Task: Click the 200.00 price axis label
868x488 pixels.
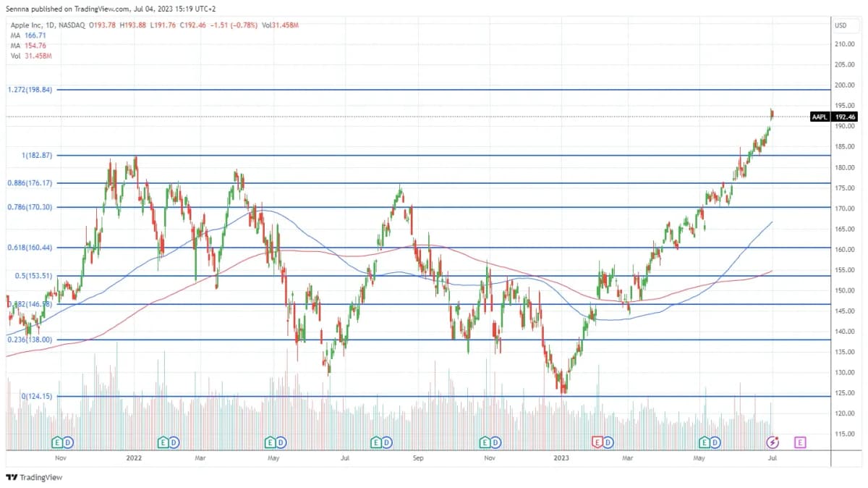Action: (x=846, y=85)
